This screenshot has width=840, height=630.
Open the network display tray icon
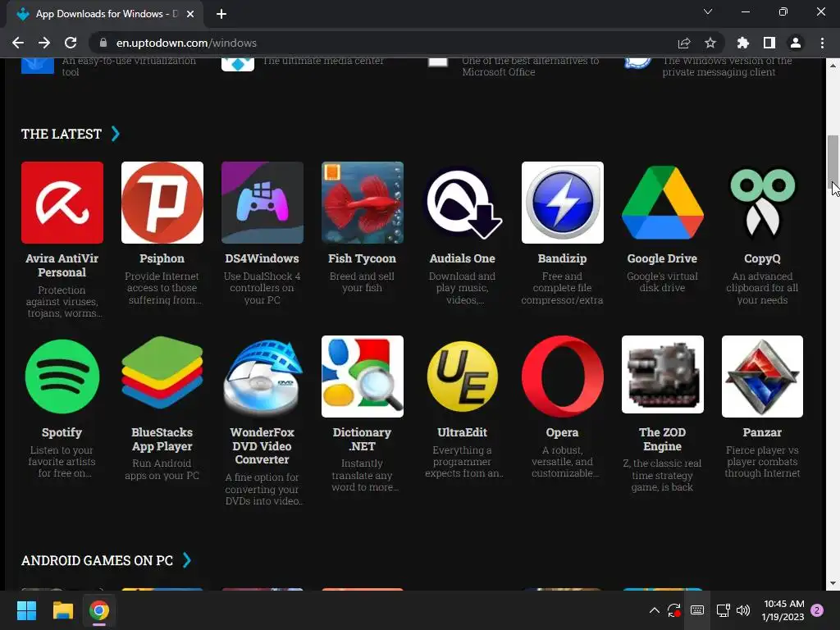[x=724, y=610]
